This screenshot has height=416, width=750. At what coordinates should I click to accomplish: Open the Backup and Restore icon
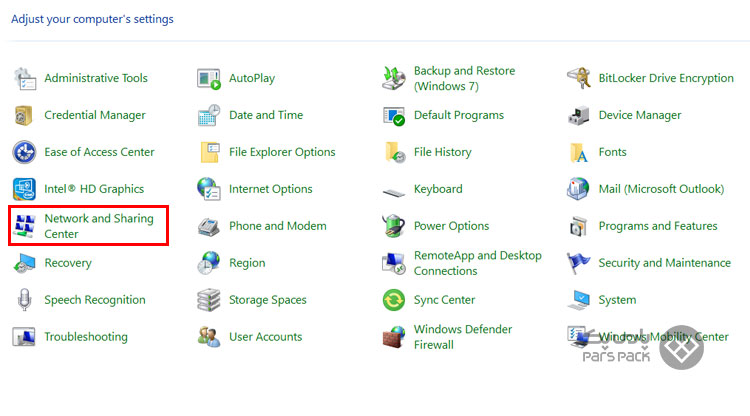[x=394, y=78]
